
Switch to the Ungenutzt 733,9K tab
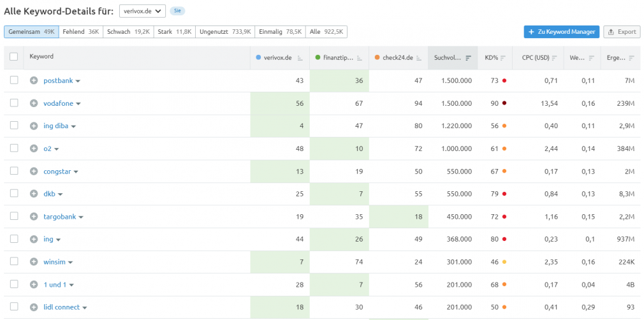coord(225,32)
